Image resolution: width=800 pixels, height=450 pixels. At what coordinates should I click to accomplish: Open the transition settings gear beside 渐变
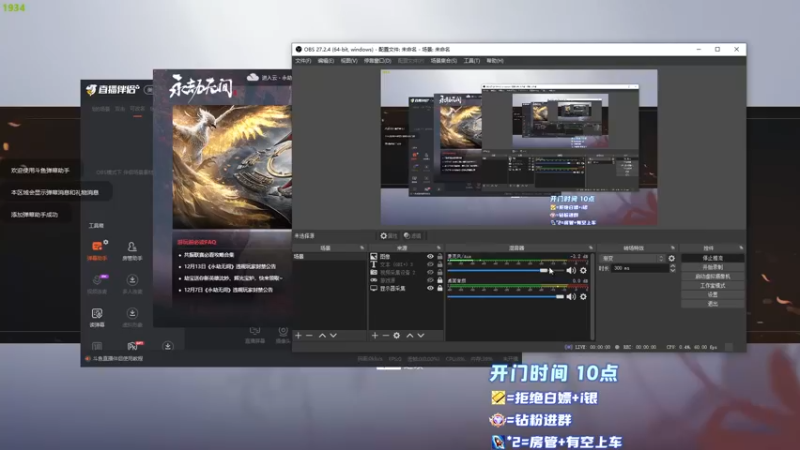(x=671, y=259)
